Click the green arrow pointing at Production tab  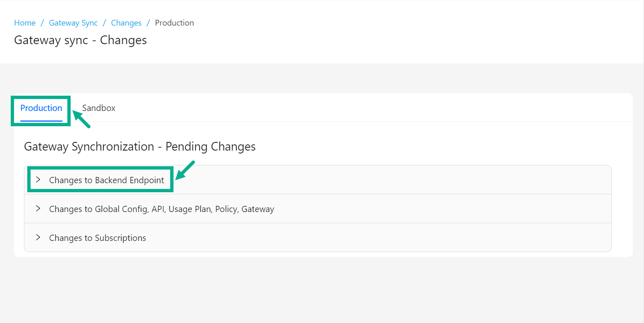[81, 120]
